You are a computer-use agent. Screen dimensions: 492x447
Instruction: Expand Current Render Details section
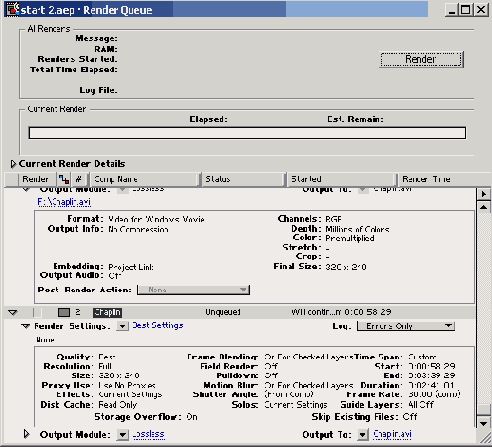[13, 164]
